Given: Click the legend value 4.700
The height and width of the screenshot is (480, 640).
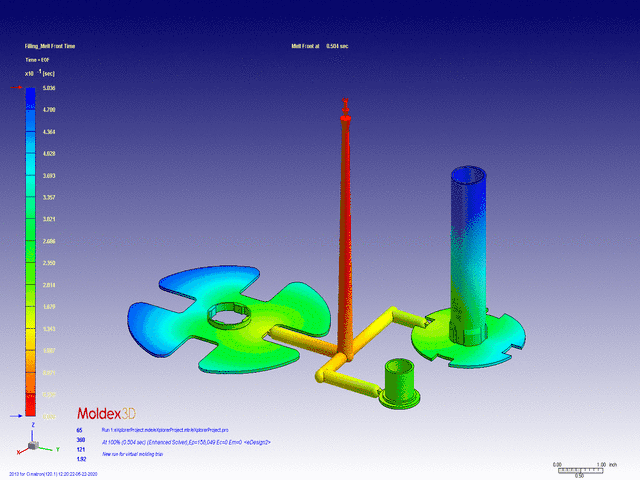Looking at the screenshot, I should (49, 110).
